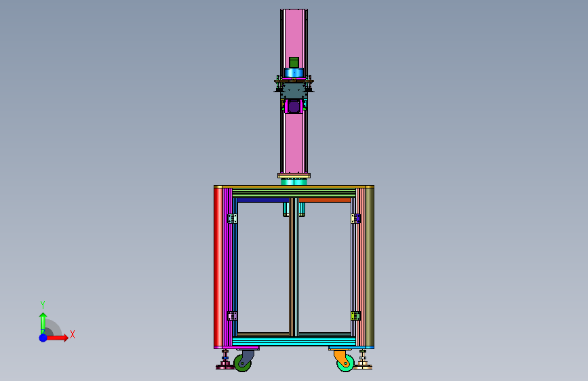
Task: Pick the teal cylindrical mount under the column base
Action: point(294,182)
